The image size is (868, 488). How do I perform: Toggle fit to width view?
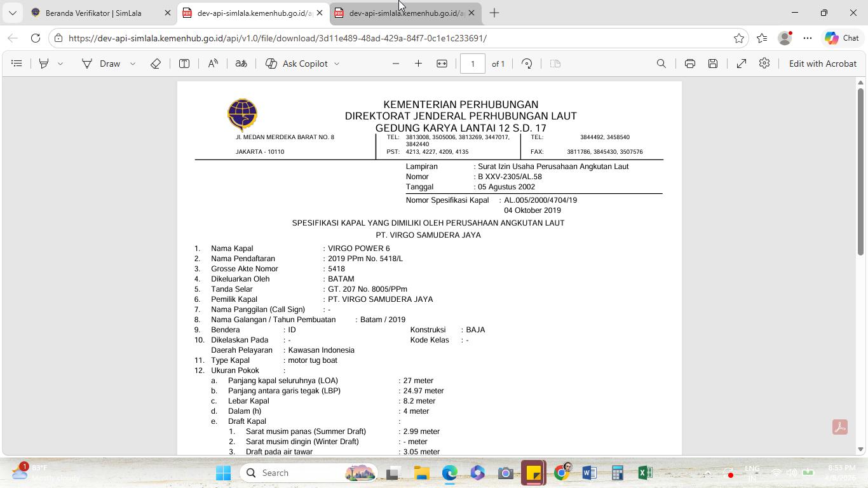pyautogui.click(x=442, y=64)
